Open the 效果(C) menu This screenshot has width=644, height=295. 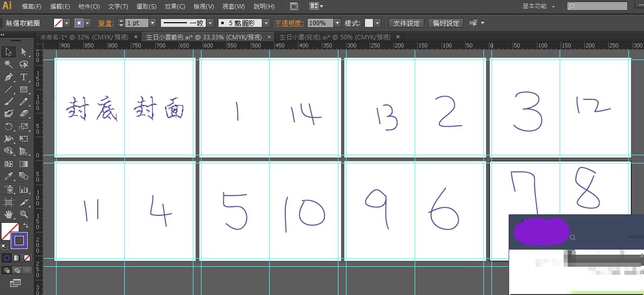(x=175, y=7)
